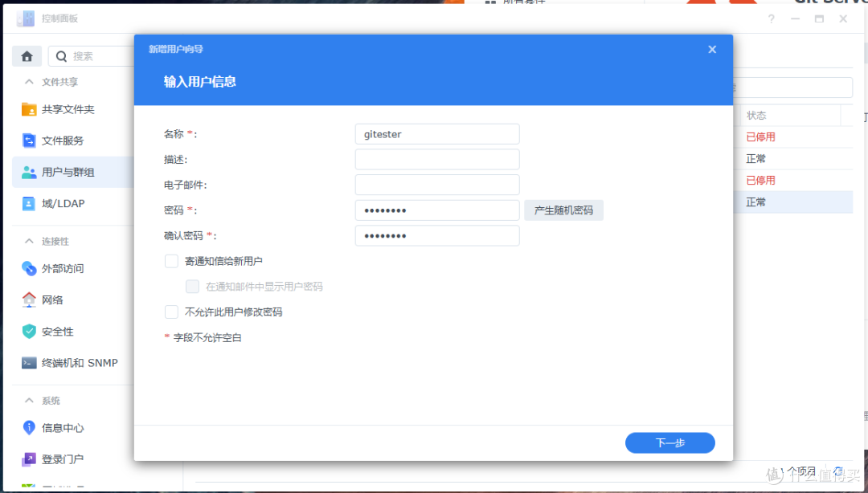Click the search magnifier icon in sidebar

click(x=61, y=56)
